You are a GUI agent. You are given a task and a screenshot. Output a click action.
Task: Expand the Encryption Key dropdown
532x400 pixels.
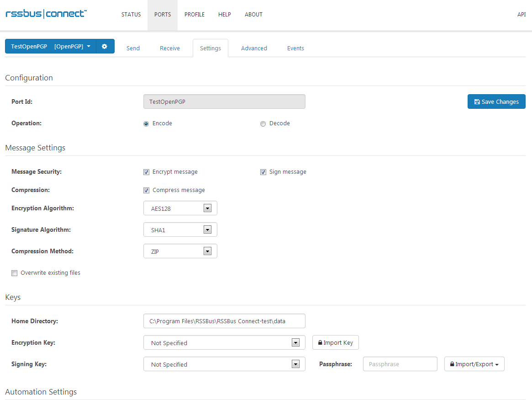(224, 343)
